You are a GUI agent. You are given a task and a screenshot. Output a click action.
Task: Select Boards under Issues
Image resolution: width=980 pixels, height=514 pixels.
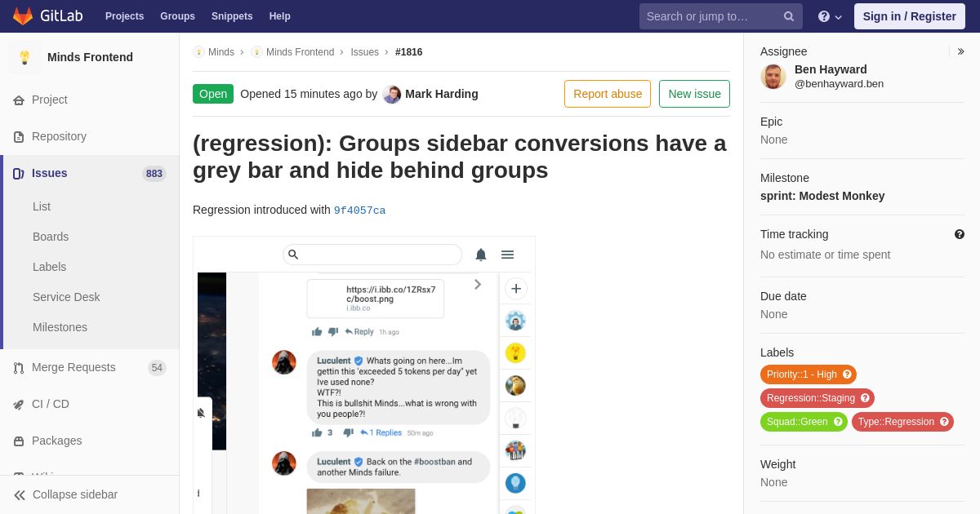coord(51,237)
